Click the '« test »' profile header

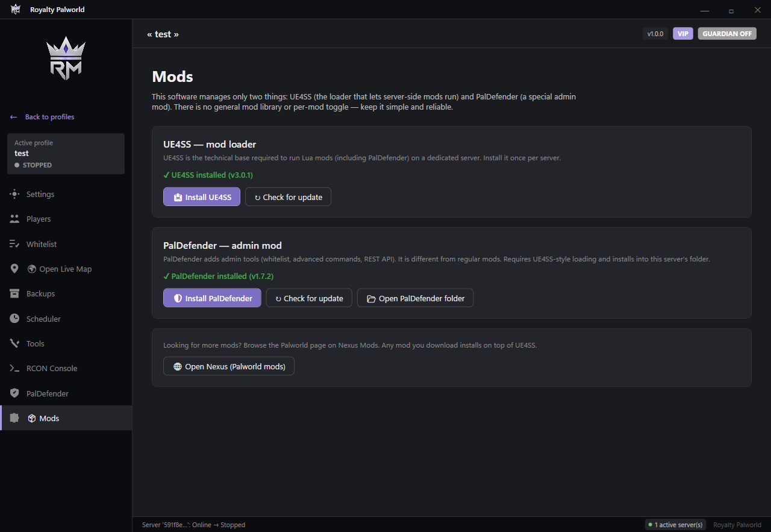[x=163, y=34]
